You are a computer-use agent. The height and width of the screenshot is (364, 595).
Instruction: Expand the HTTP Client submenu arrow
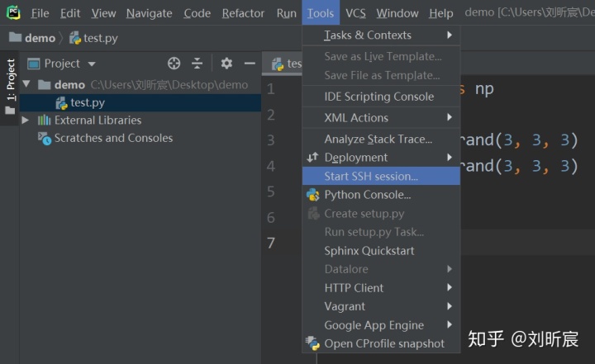(x=450, y=287)
